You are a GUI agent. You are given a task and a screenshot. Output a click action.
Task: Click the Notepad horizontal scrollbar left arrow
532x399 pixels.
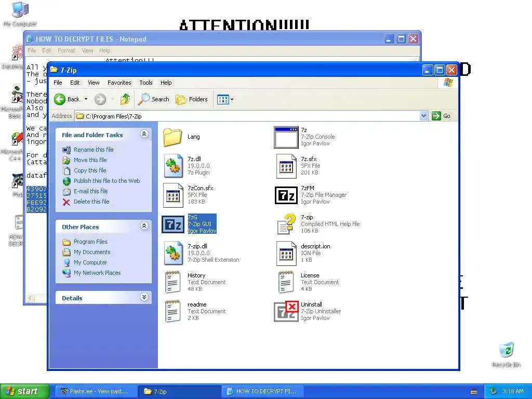point(30,298)
